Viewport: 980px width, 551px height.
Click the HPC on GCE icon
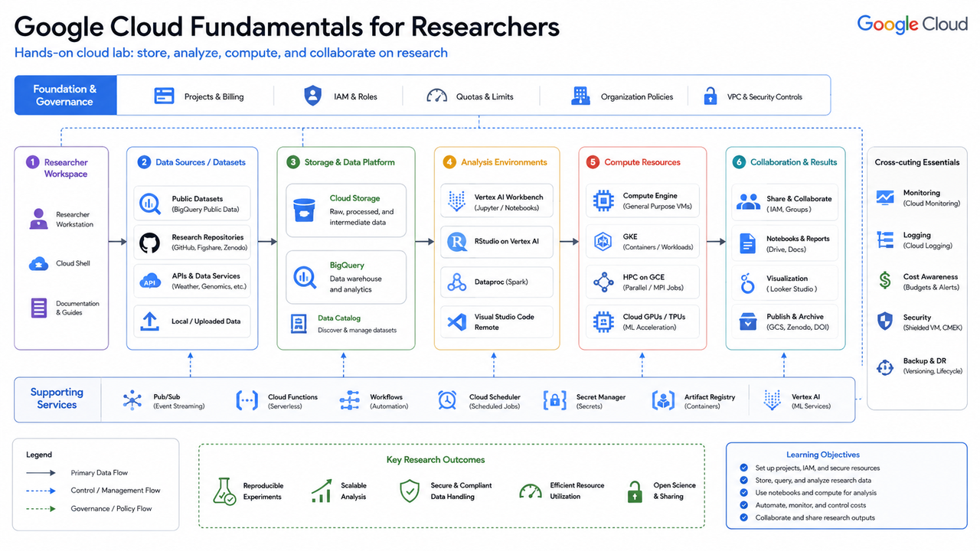tap(603, 282)
